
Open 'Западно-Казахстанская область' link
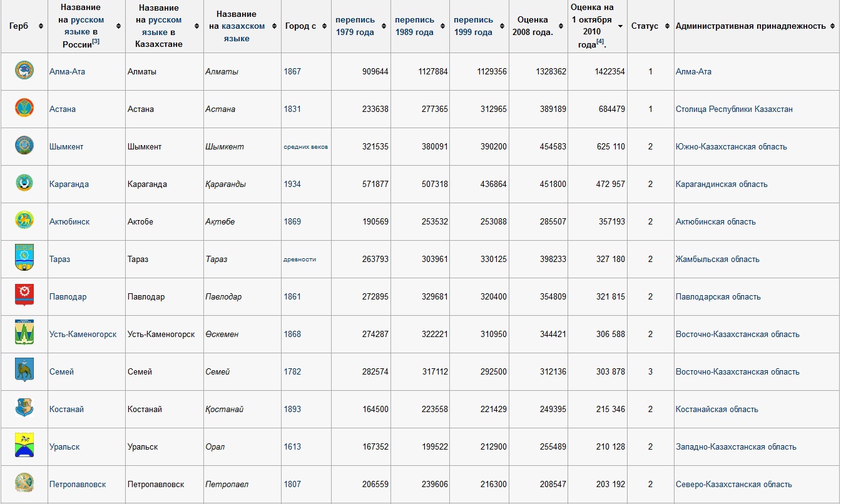[x=736, y=446]
